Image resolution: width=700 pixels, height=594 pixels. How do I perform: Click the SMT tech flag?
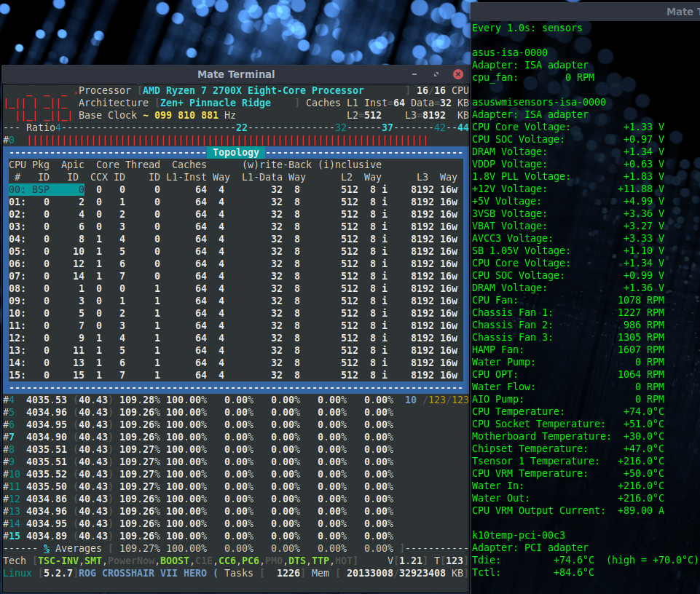[x=93, y=561]
